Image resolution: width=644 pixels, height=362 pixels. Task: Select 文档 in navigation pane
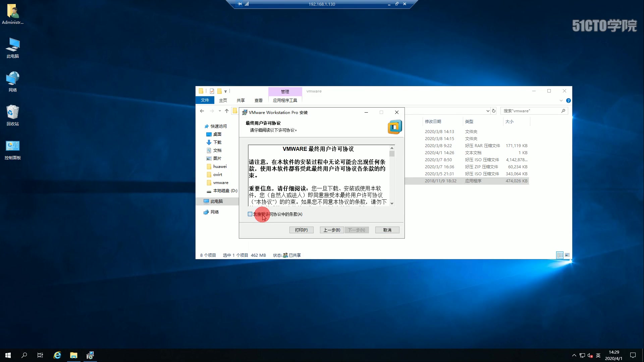217,150
